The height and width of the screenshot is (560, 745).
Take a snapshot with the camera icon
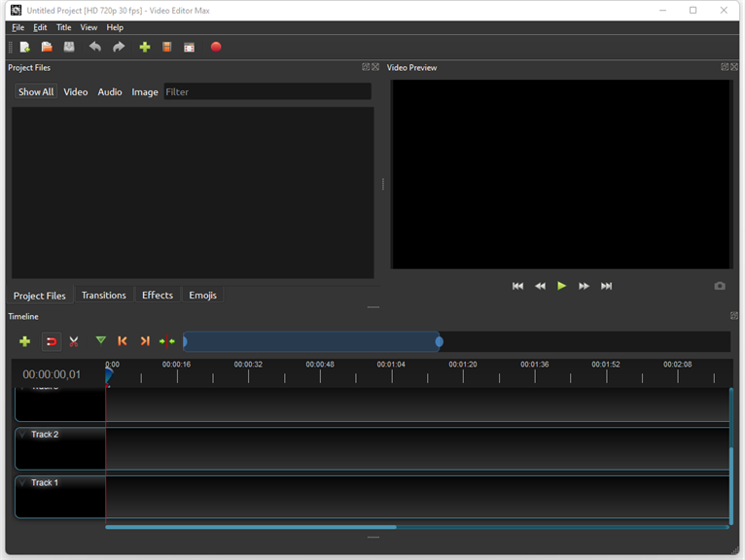(720, 286)
